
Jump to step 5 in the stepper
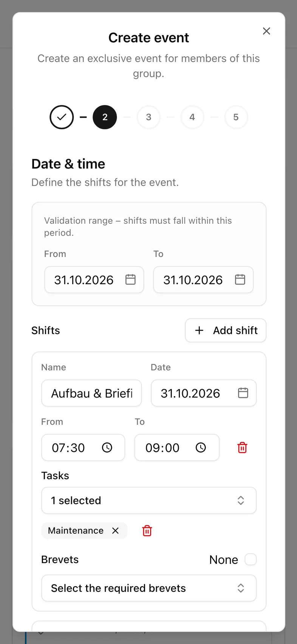coord(236,117)
